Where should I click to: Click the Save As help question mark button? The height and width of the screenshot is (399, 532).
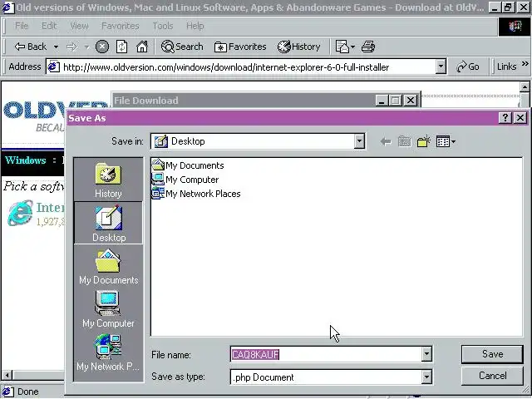[505, 118]
